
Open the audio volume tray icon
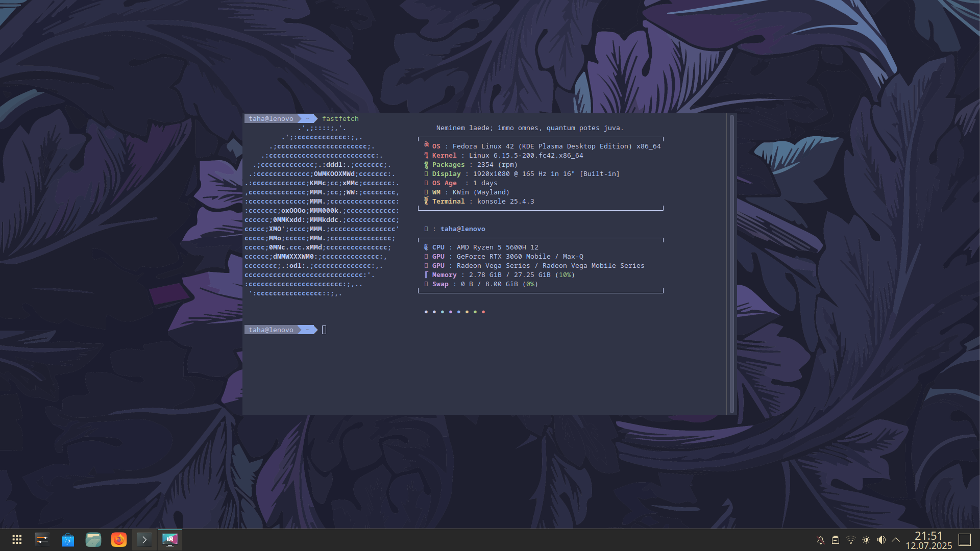click(881, 540)
